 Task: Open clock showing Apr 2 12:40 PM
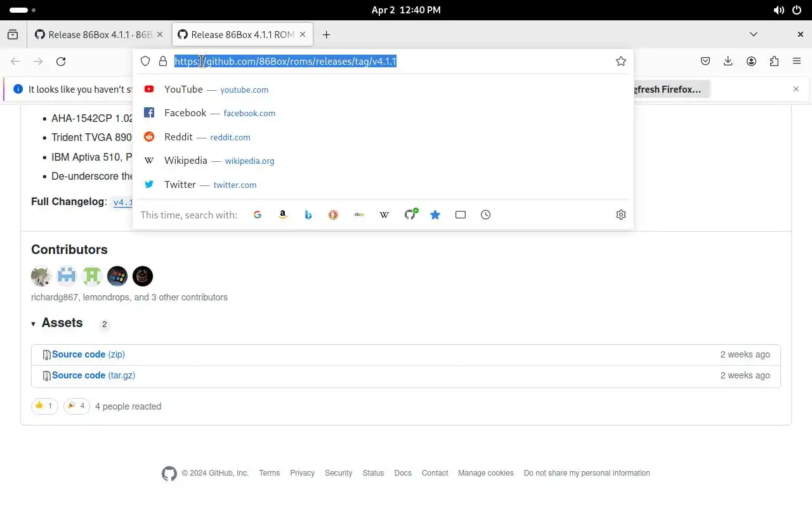point(406,10)
